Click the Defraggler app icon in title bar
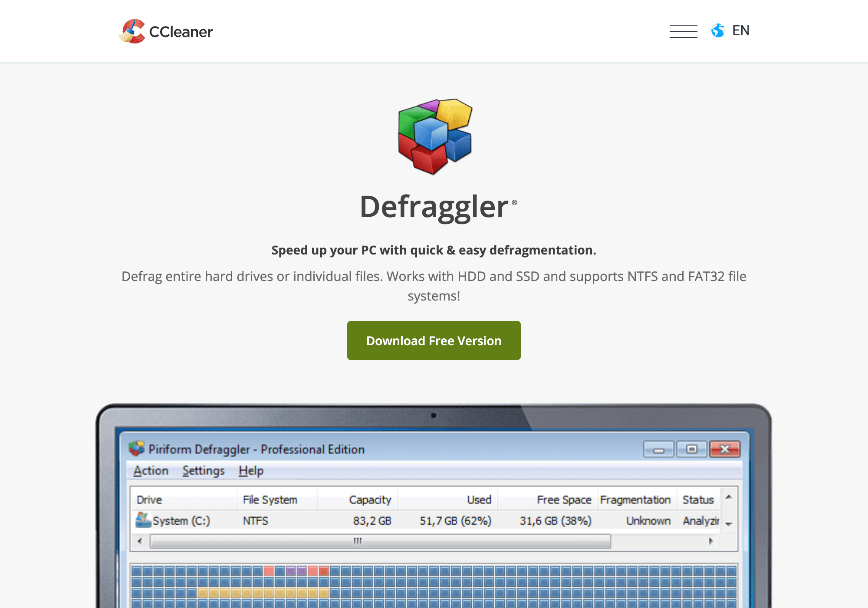The image size is (868, 608). tap(137, 449)
